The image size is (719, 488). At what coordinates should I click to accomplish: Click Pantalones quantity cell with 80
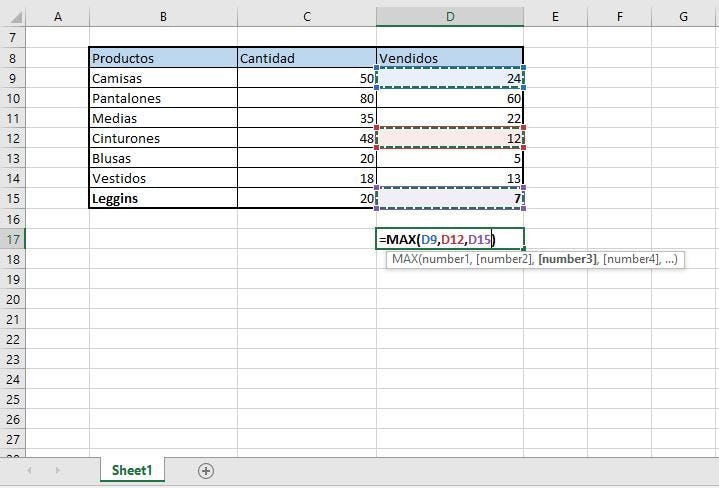(307, 98)
